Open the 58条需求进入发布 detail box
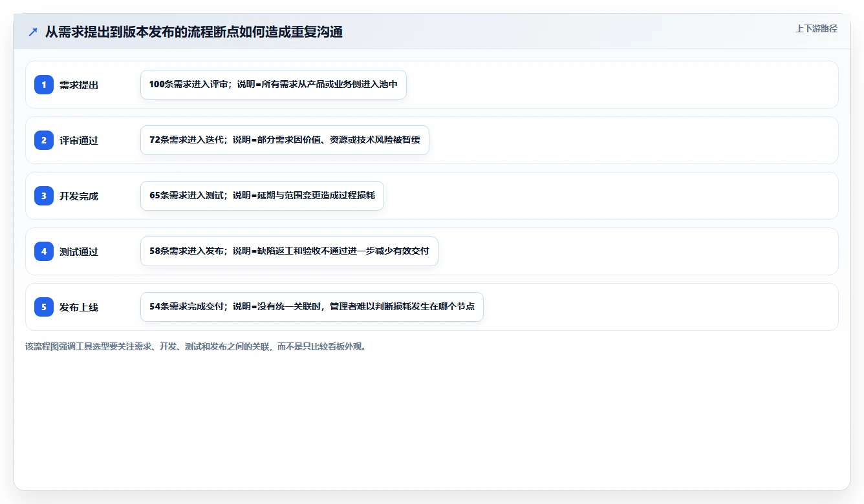The height and width of the screenshot is (504, 864). 289,251
